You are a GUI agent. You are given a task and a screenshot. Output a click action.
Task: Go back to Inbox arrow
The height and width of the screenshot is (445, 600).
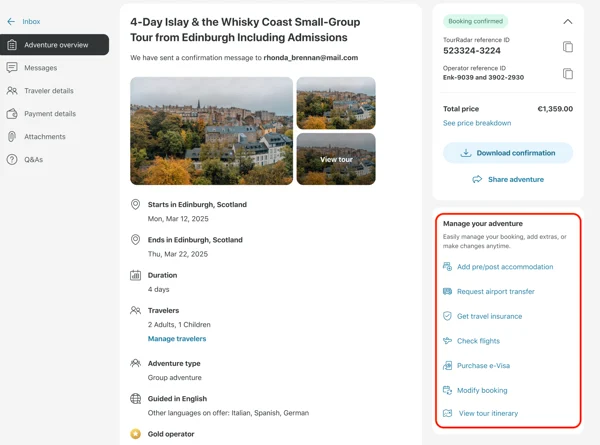11,21
